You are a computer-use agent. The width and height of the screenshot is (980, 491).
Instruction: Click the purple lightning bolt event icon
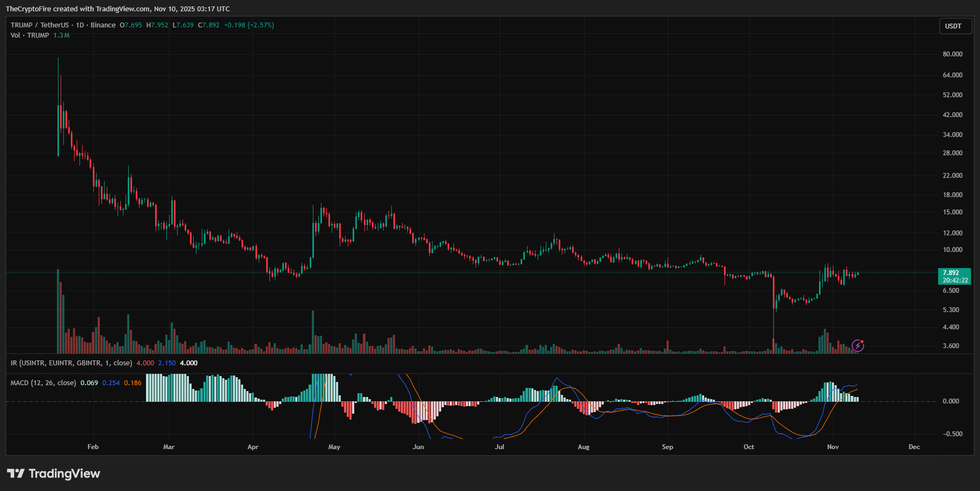click(858, 345)
